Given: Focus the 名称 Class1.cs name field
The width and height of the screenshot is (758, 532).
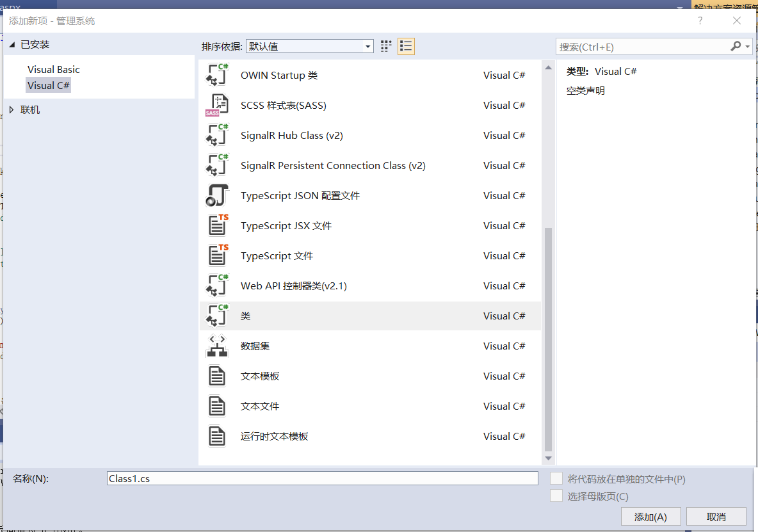Looking at the screenshot, I should tap(323, 478).
